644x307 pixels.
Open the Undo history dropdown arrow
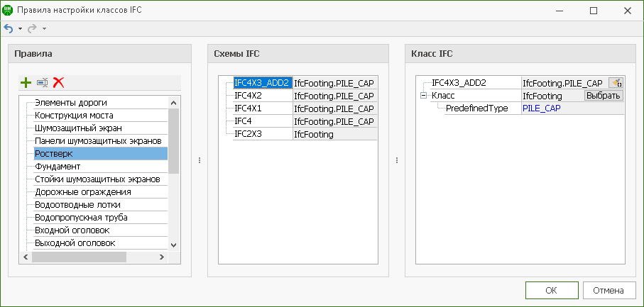coord(20,28)
